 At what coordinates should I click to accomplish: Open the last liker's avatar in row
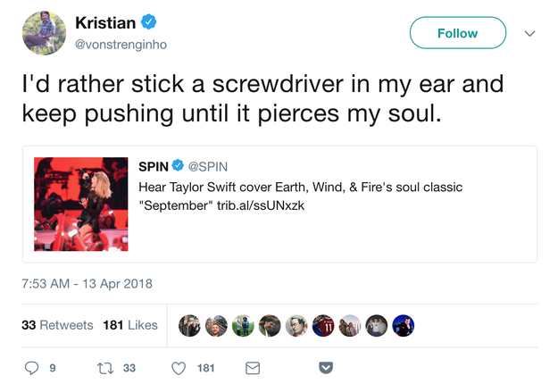point(404,326)
